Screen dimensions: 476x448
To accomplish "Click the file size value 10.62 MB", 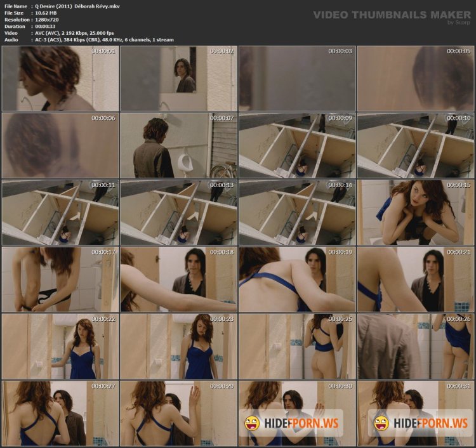I will (x=46, y=13).
